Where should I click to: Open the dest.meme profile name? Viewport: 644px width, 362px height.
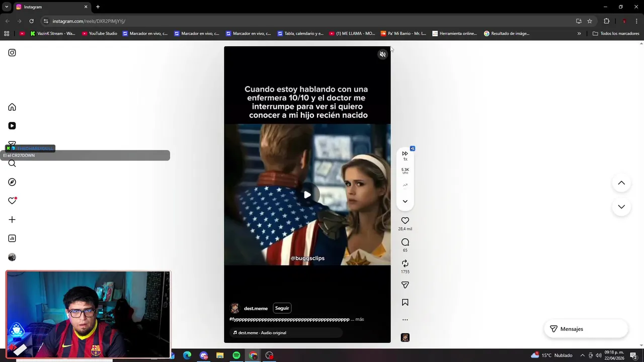coord(256,309)
